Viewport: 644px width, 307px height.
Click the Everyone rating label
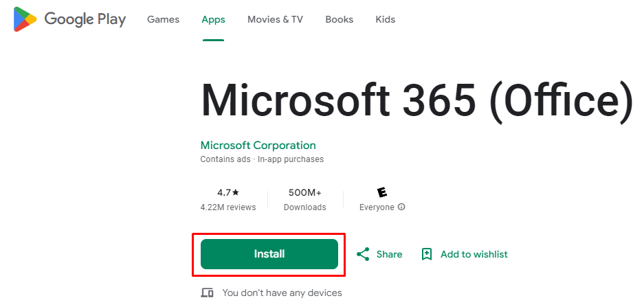pos(377,207)
